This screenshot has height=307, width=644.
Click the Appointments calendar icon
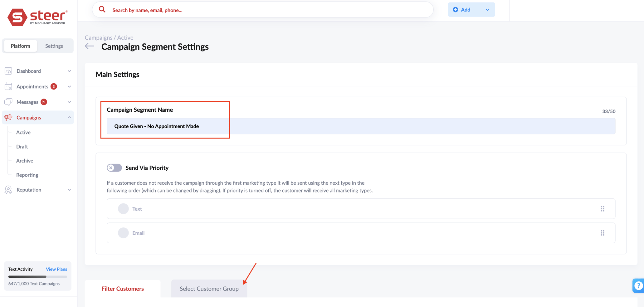tap(8, 86)
